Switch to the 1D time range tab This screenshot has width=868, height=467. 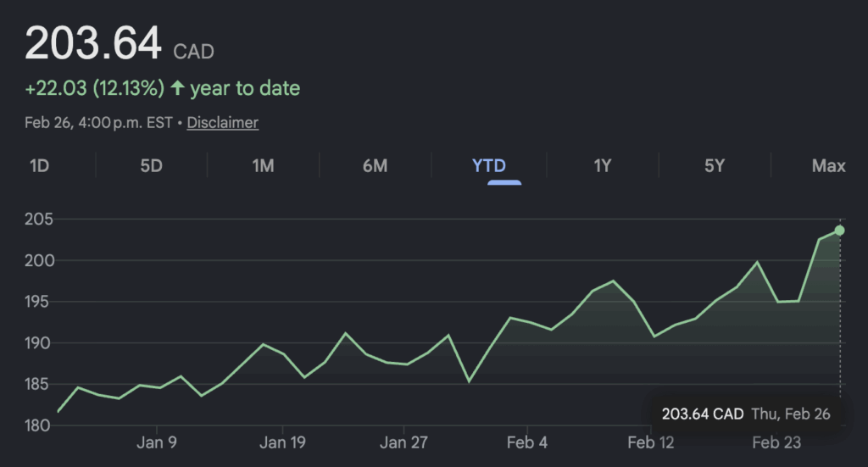[39, 165]
